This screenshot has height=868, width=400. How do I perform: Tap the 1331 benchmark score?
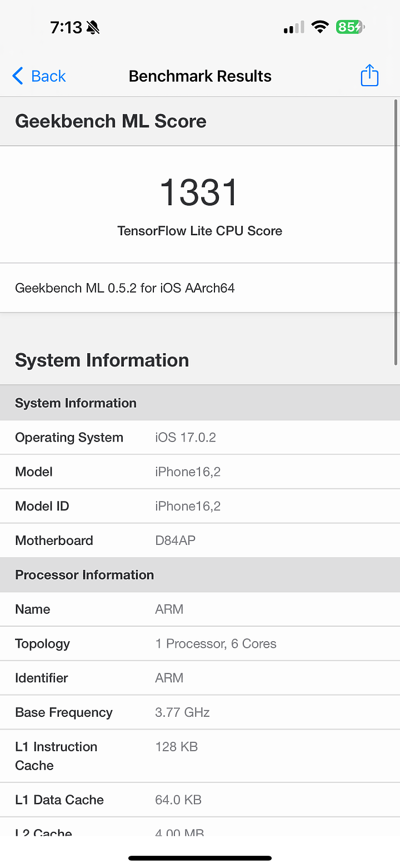[199, 192]
